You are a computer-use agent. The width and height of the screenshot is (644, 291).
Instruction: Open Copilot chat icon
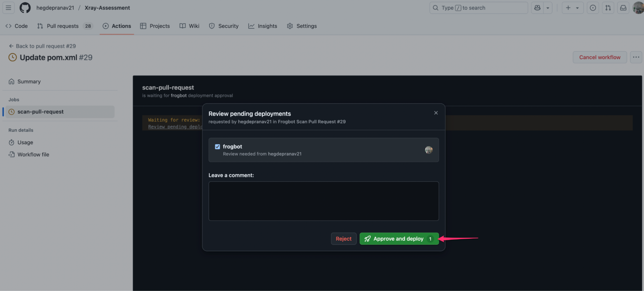point(537,8)
